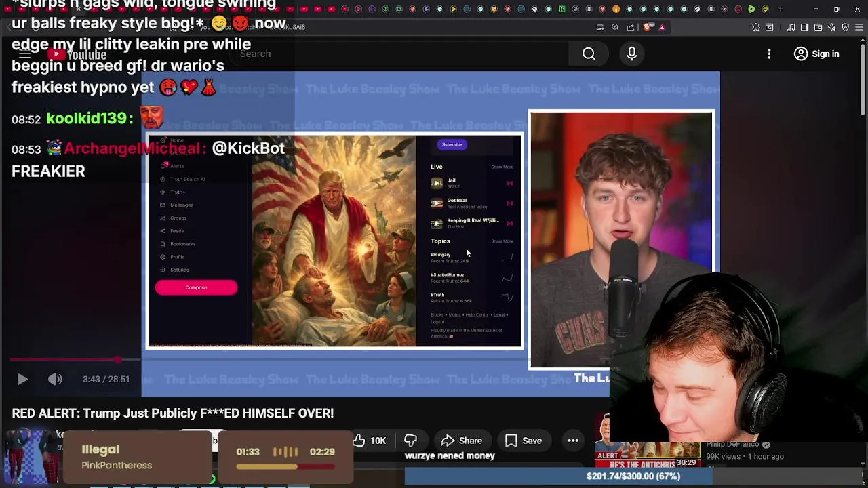
Task: Open the Extensions puzzle-piece icon
Action: pos(755,27)
